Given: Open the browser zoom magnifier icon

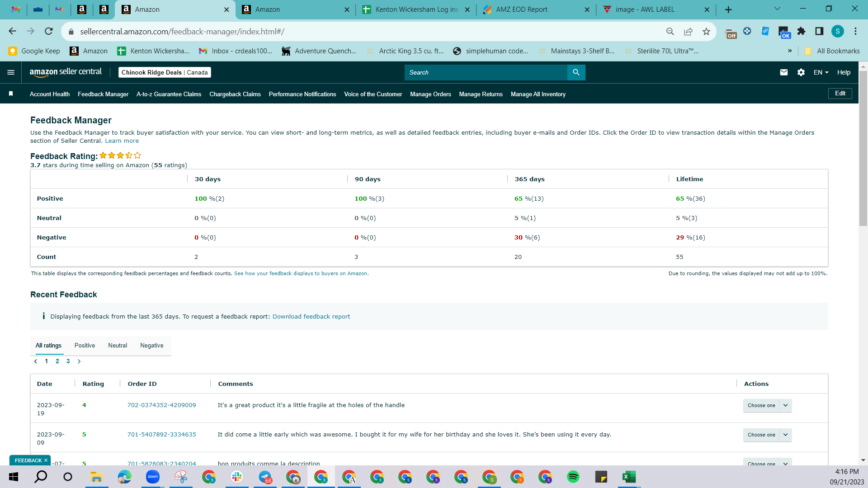Looking at the screenshot, I should click(x=670, y=31).
